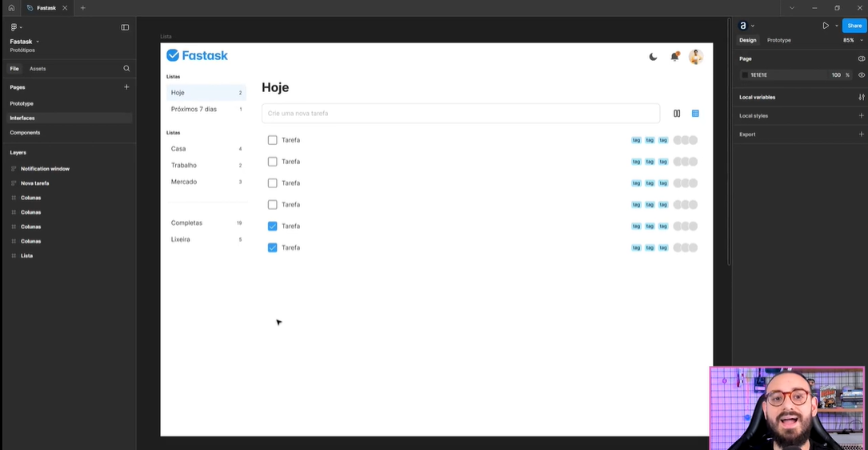Screen dimensions: 868x450
Task: Open the page color variable mode icon
Action: point(862,58)
